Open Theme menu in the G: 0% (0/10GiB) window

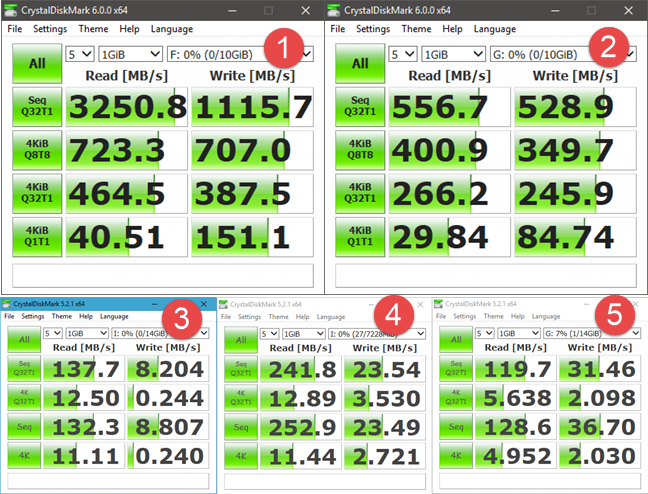(416, 29)
